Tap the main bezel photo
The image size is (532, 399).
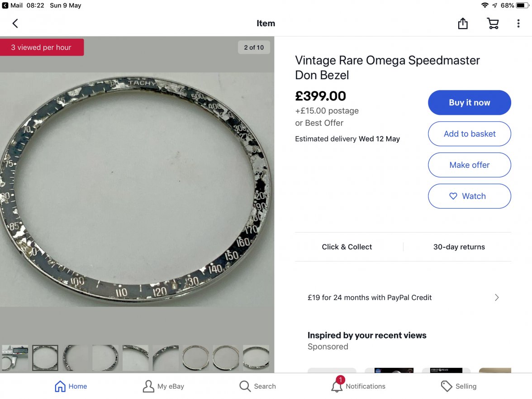[x=137, y=190]
